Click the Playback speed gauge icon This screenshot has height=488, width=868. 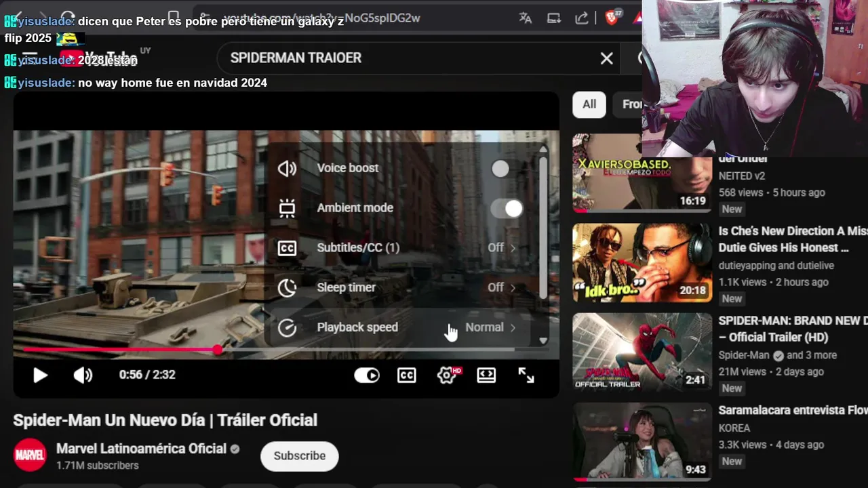click(288, 327)
